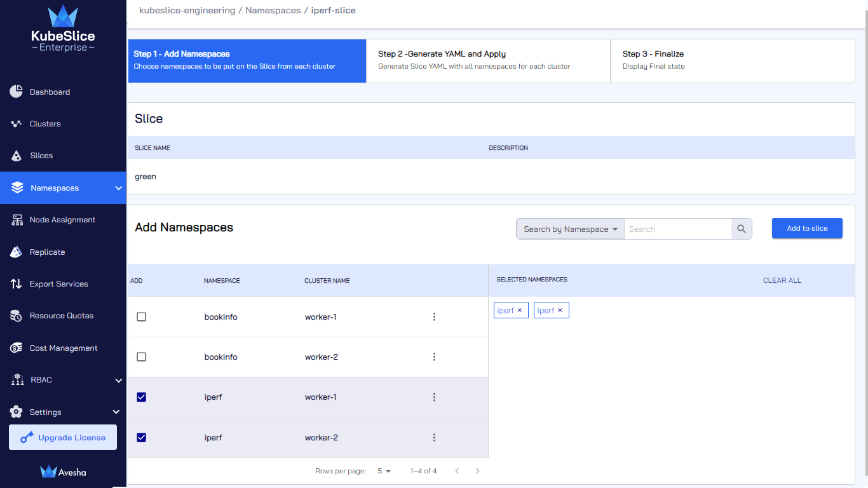Click the page scrollbar on the right
Viewport: 868px width, 488px height.
pos(865,244)
